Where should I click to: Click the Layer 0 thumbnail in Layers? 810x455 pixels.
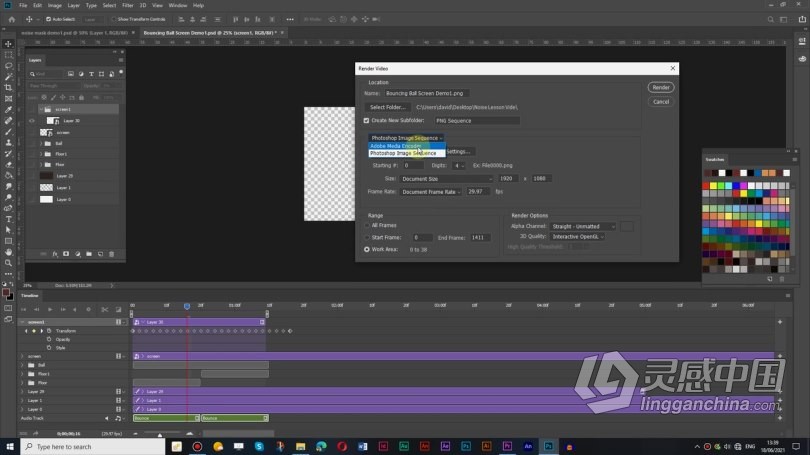(46, 199)
